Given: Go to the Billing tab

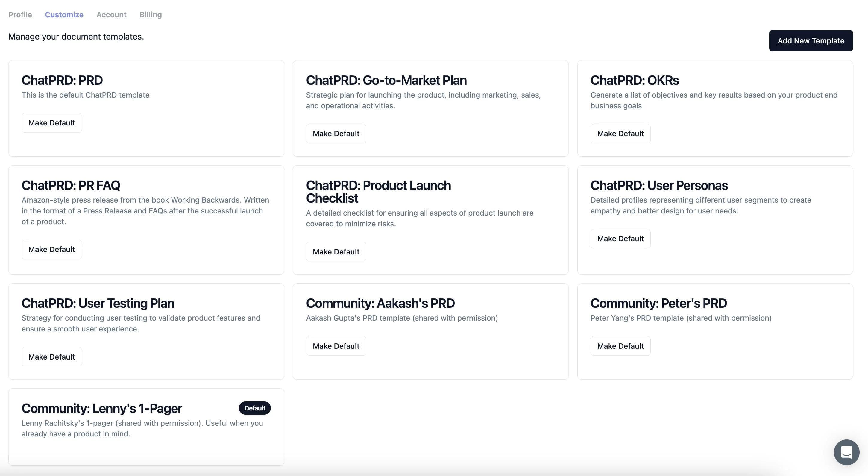Looking at the screenshot, I should pos(150,14).
